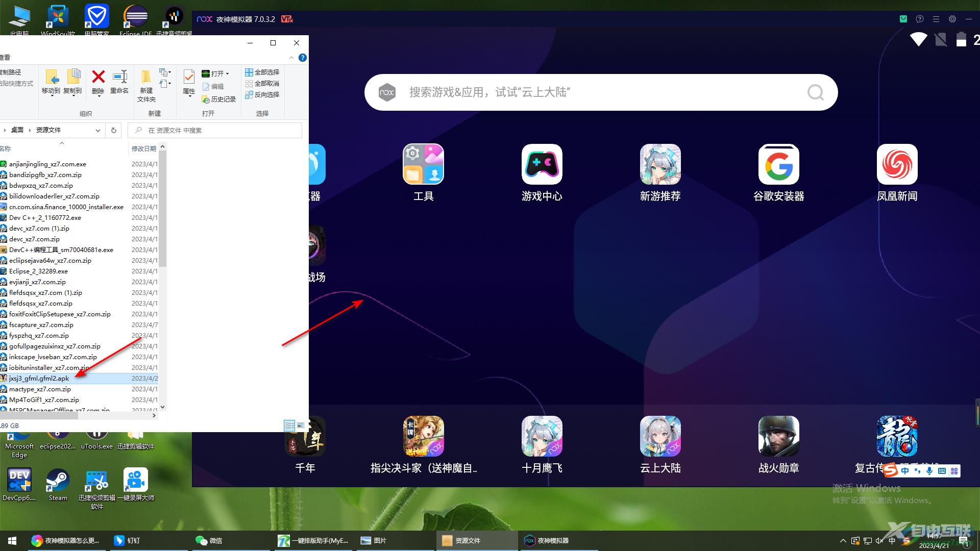This screenshot has height=551, width=980.
Task: Expand the address bar history dropdown
Action: click(97, 131)
